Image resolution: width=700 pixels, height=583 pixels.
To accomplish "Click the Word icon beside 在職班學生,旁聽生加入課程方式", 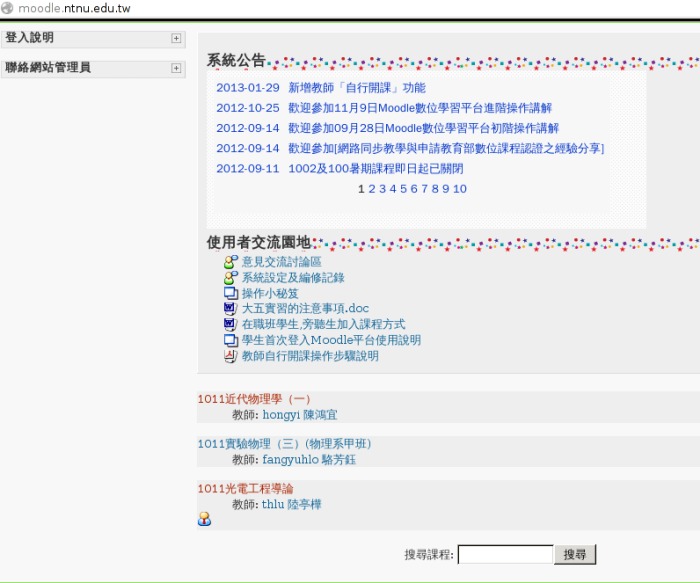I will point(230,324).
